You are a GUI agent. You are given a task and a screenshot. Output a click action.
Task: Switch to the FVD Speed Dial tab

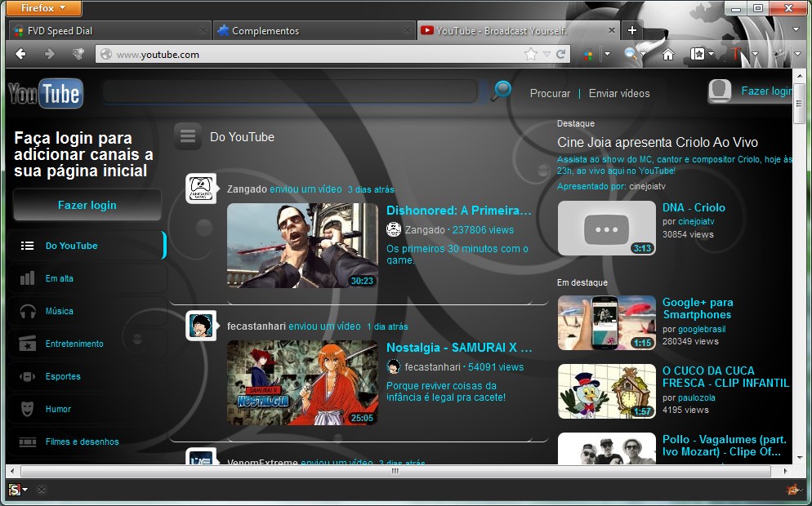pyautogui.click(x=109, y=30)
